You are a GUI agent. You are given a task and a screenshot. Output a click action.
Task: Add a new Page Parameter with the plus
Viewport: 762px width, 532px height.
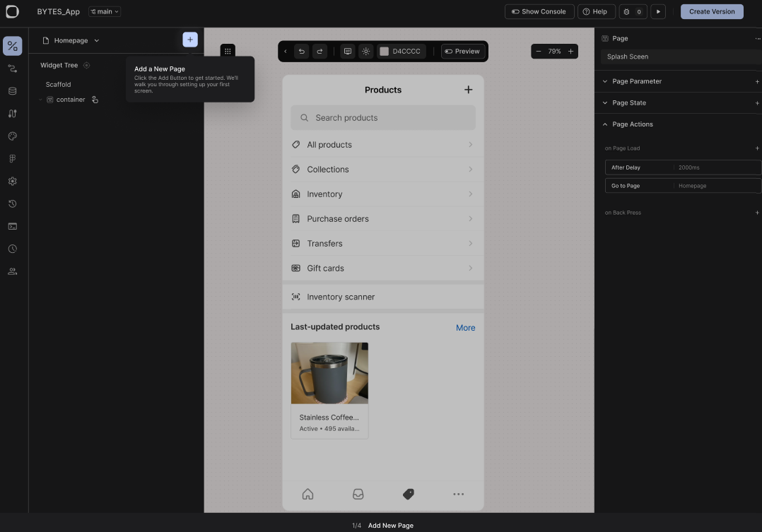click(757, 81)
